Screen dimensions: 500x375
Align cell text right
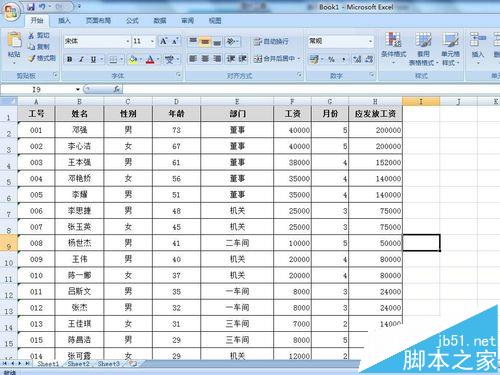click(x=217, y=59)
